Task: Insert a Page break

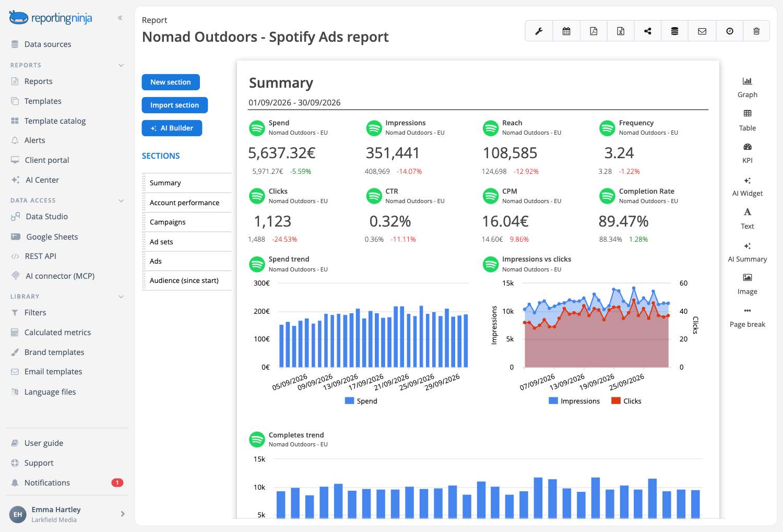Action: (x=748, y=317)
